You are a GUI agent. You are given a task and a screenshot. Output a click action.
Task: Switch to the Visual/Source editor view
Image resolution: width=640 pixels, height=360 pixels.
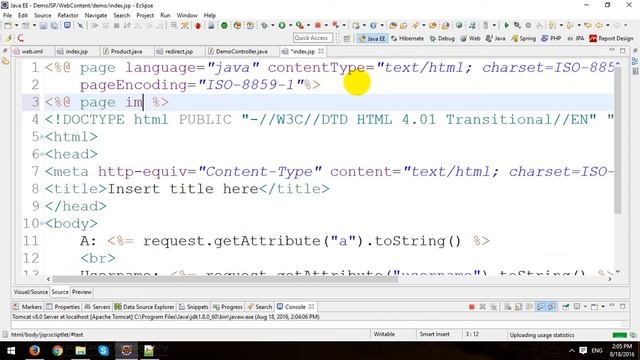coord(31,292)
